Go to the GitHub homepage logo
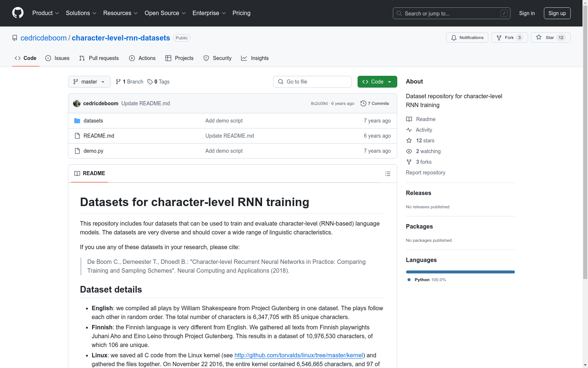The width and height of the screenshot is (588, 368). pos(18,13)
